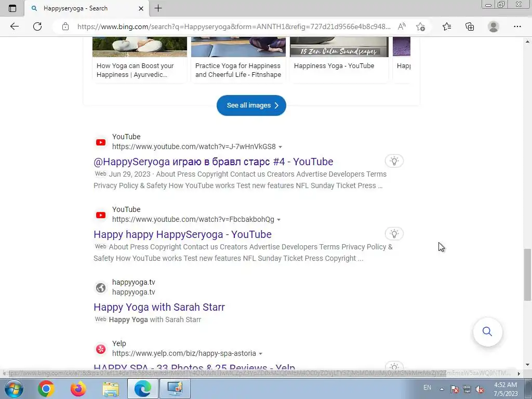This screenshot has height=399, width=532.
Task: Open Happiness Yoga - YouTube image card
Action: pos(339,60)
